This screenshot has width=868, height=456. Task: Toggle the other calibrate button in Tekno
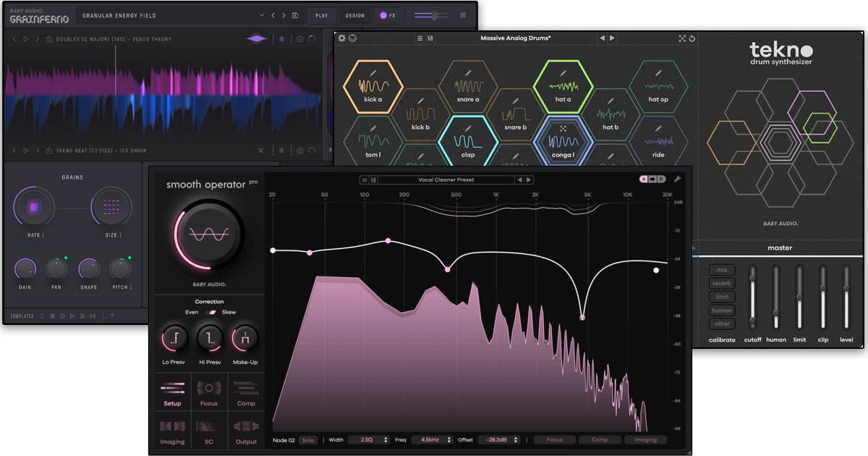(722, 324)
